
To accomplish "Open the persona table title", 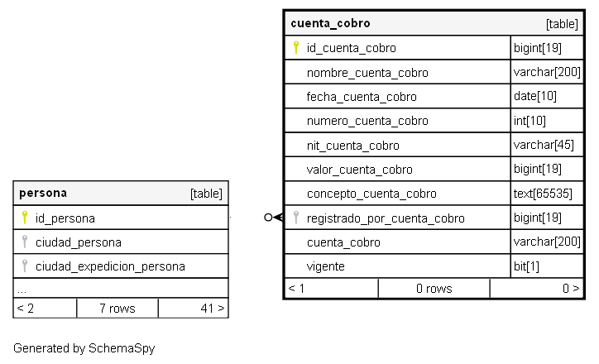I will tap(43, 193).
